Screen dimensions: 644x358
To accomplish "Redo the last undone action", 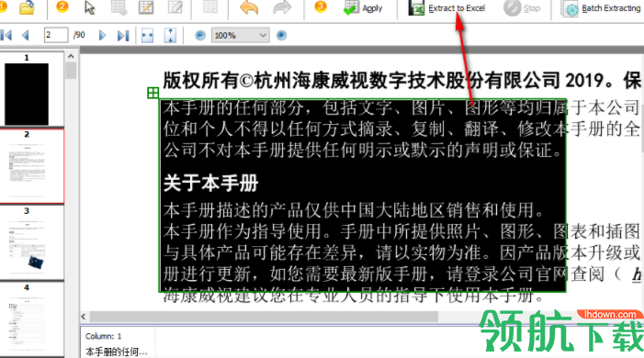I will pos(282,7).
